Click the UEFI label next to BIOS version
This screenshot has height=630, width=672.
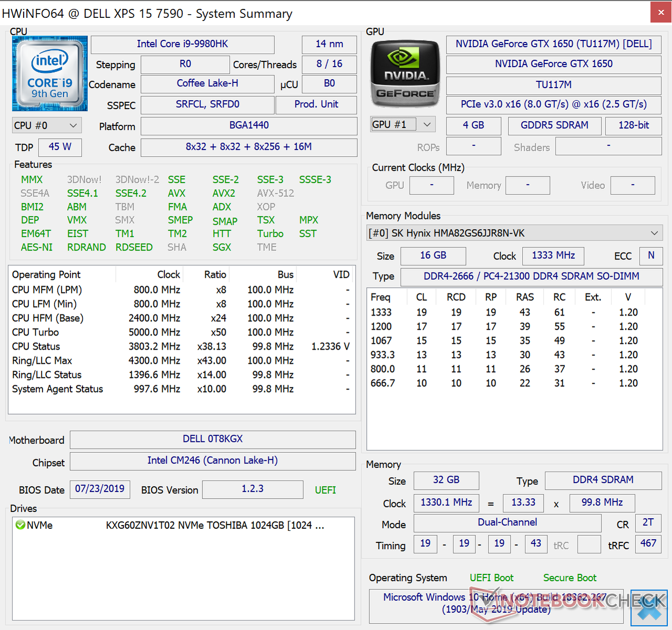[x=325, y=490]
